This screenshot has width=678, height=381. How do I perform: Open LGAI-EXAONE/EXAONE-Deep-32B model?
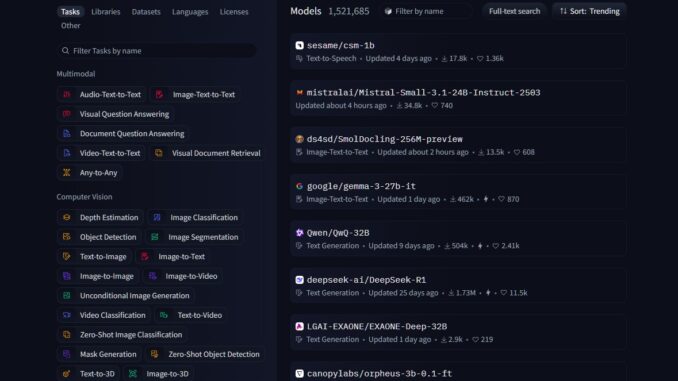(x=377, y=327)
